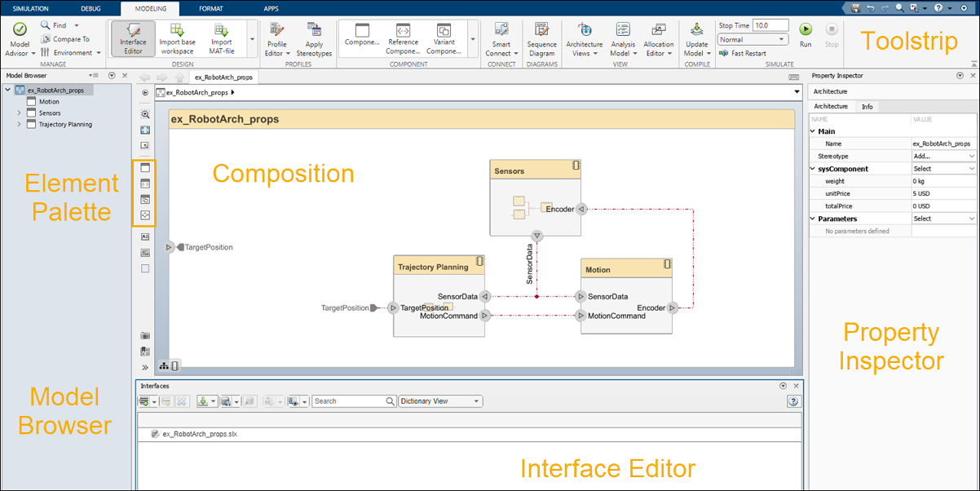980x491 pixels.
Task: Open the Sequence Diagram tool
Action: pyautogui.click(x=541, y=39)
